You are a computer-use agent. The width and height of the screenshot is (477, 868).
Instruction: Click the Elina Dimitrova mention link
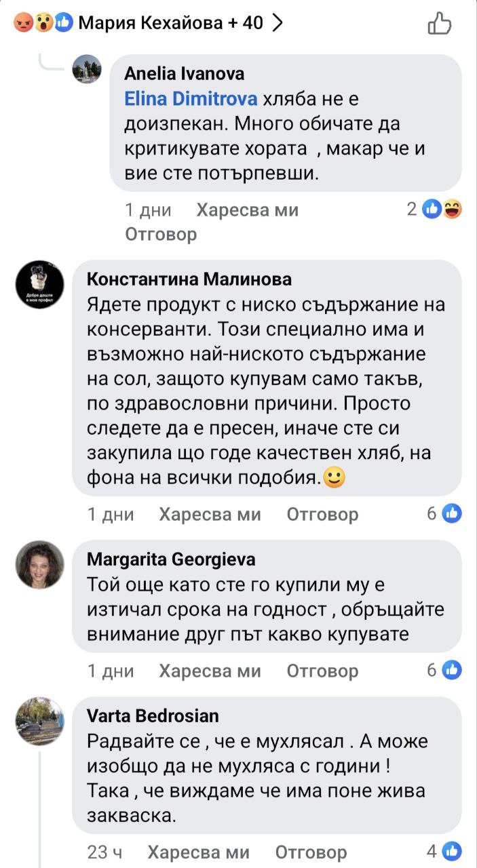191,100
